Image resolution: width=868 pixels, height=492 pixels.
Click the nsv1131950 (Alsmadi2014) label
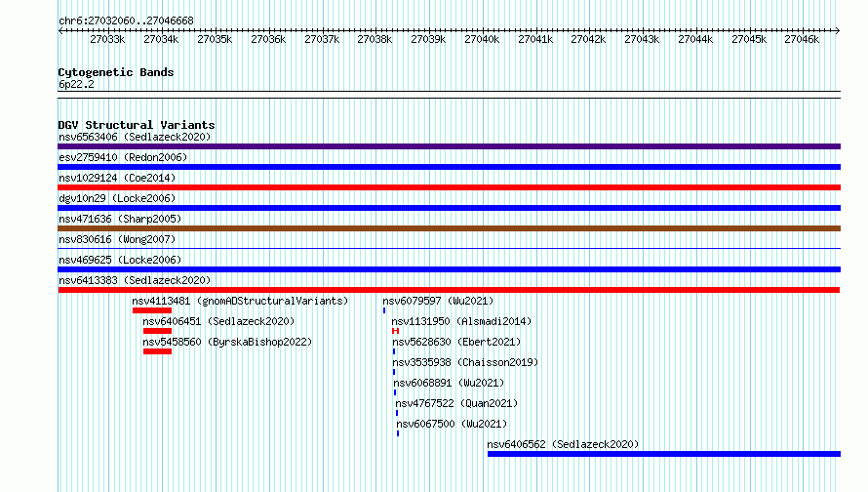[x=461, y=321]
